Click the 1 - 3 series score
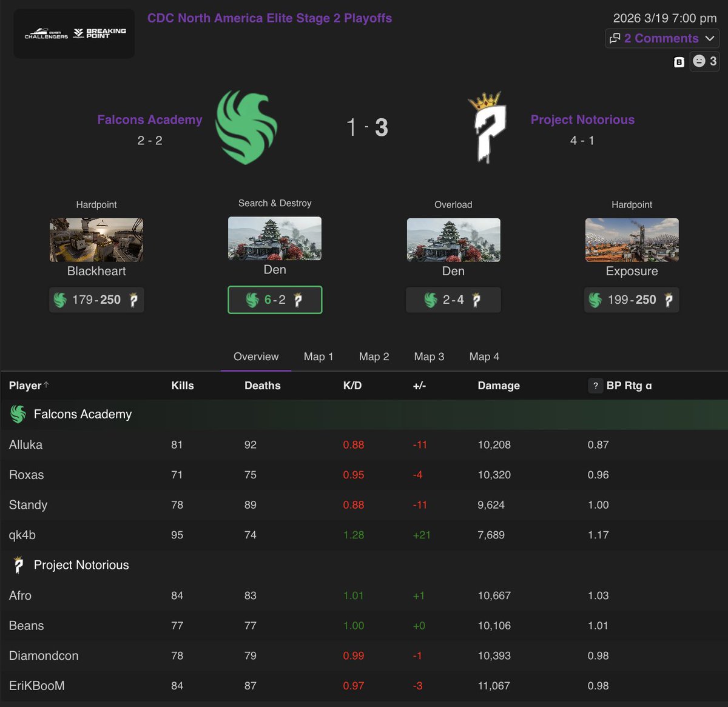Screen dimensions: 728x707 click(x=367, y=127)
